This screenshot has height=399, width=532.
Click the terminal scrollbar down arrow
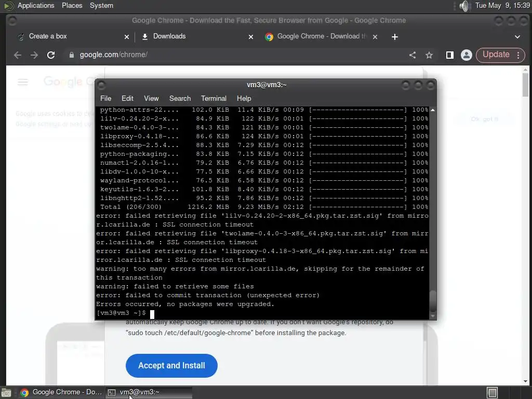(433, 316)
